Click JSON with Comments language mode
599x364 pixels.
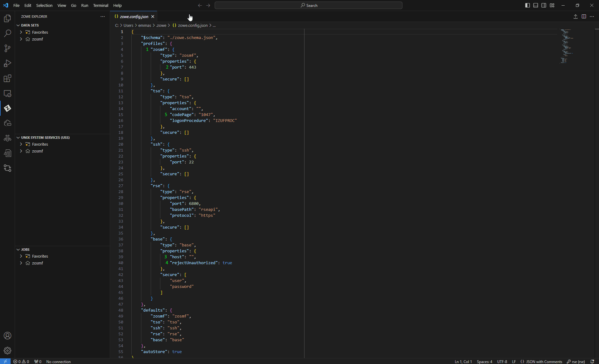pos(544,362)
